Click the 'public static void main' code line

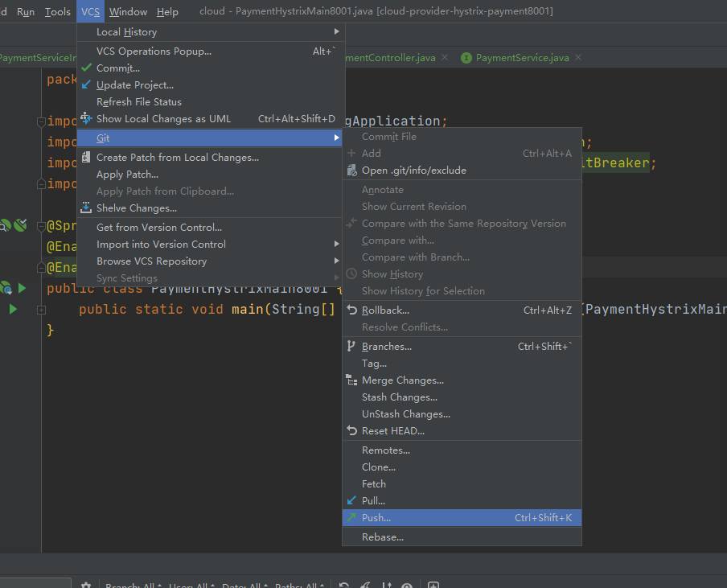point(207,310)
